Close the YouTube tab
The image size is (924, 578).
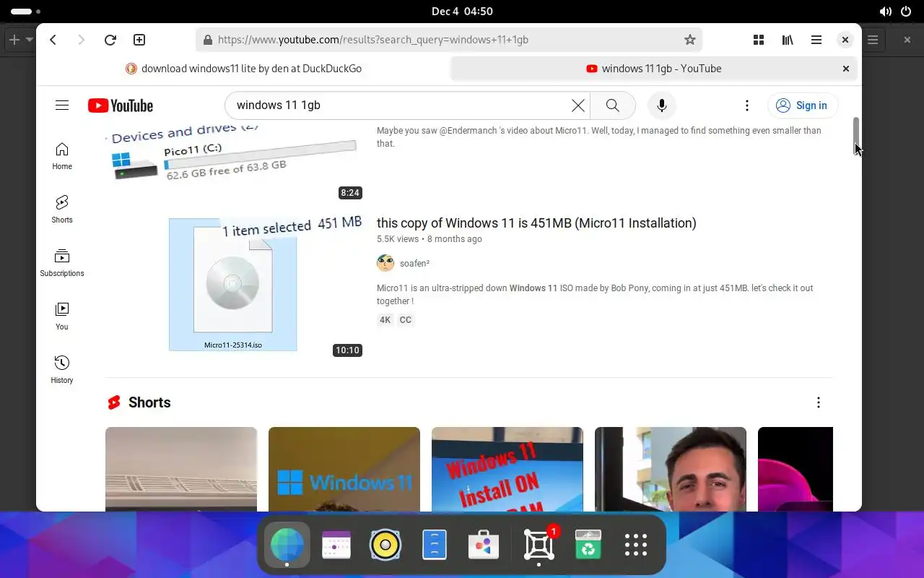[x=846, y=69]
